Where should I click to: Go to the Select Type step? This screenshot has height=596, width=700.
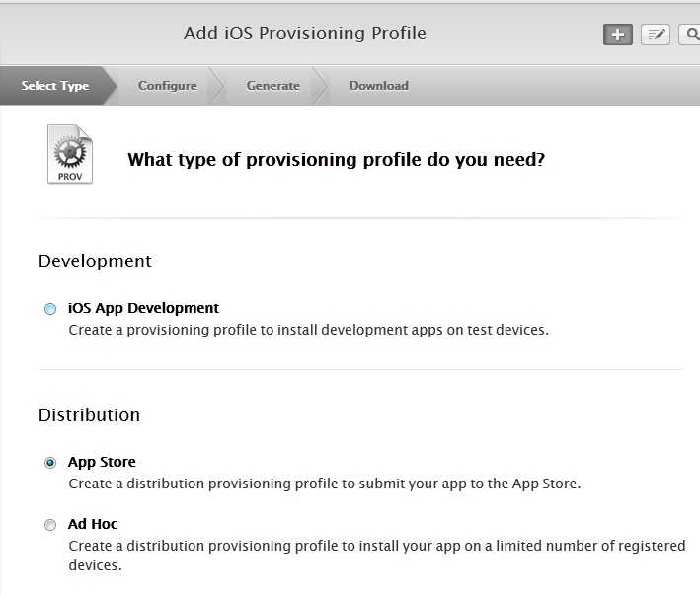(55, 86)
